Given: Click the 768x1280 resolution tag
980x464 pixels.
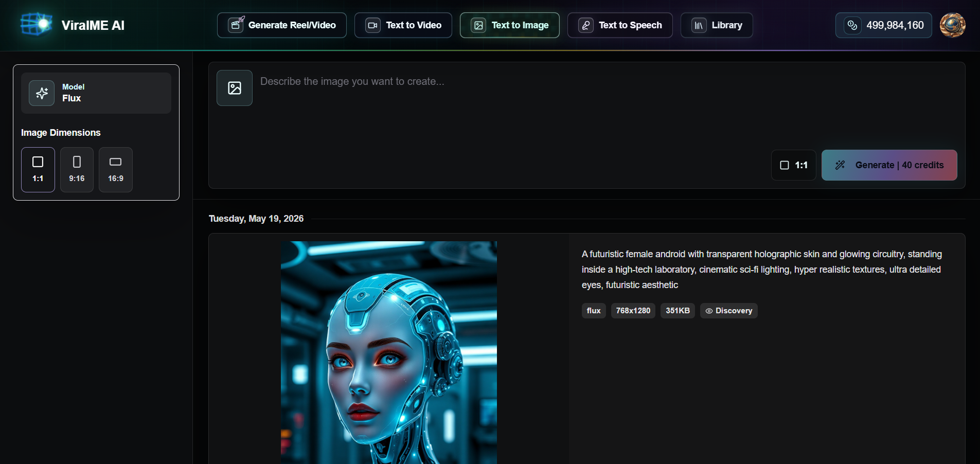Looking at the screenshot, I should [633, 311].
